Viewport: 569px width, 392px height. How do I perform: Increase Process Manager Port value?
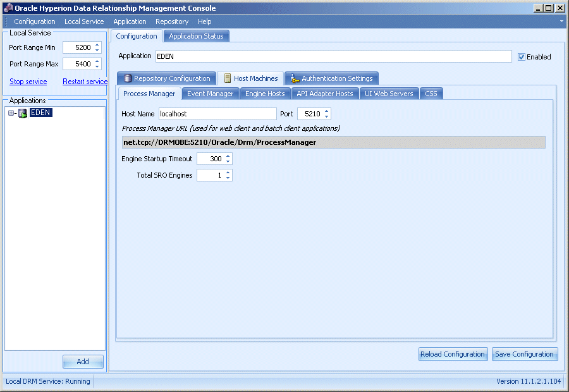tap(327, 111)
